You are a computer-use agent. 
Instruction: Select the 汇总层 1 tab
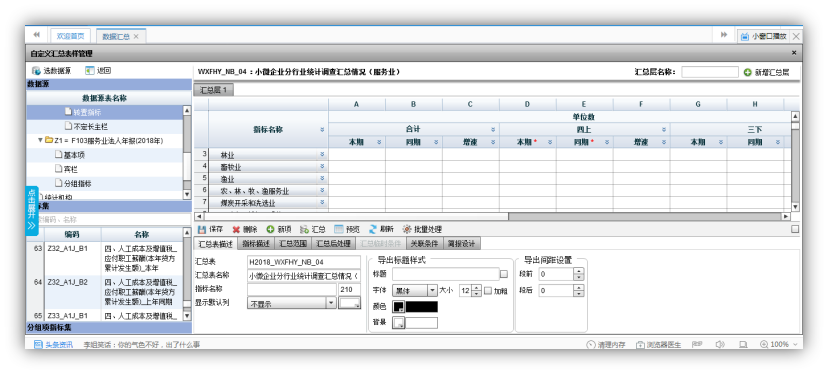point(214,90)
